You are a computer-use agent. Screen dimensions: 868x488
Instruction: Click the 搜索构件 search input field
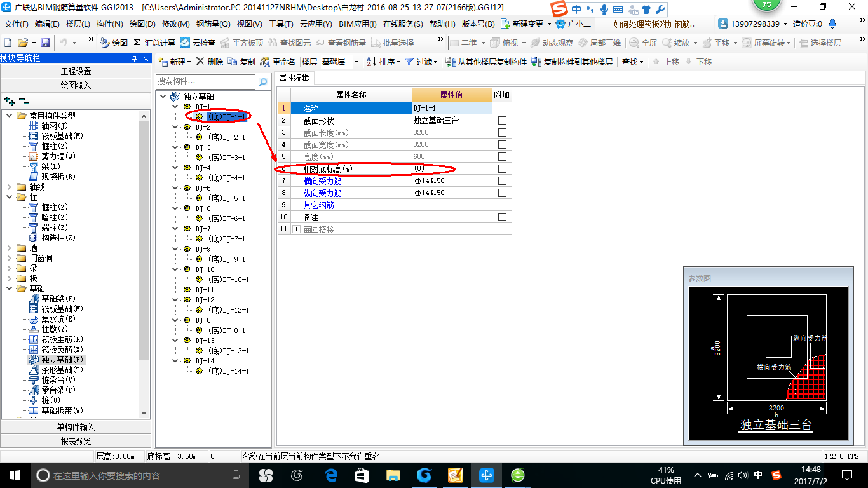pos(206,81)
